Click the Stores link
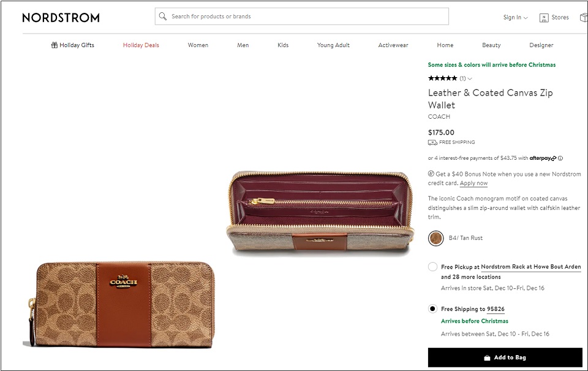Image resolution: width=588 pixels, height=371 pixels. [x=560, y=18]
